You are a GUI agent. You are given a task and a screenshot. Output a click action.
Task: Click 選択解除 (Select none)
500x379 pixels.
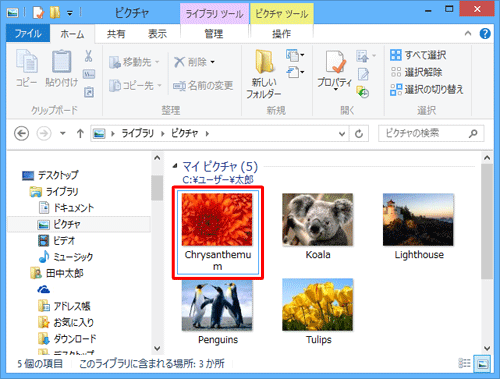tap(416, 72)
